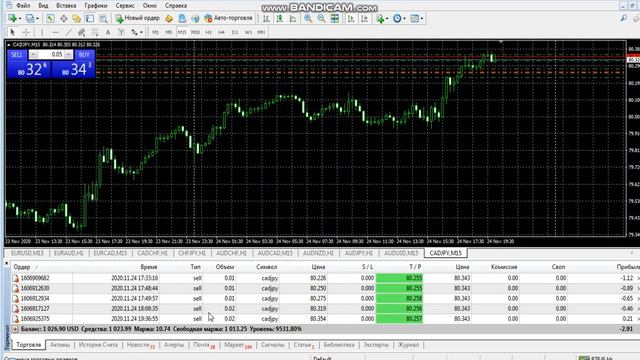
Task: Tile chart windows with grid icon
Action: point(335,18)
